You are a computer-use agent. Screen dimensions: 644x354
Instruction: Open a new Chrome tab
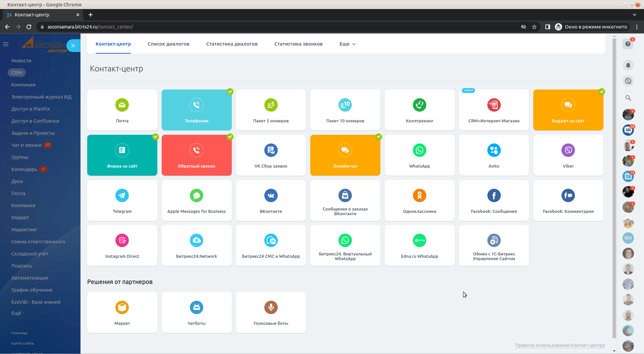point(91,15)
